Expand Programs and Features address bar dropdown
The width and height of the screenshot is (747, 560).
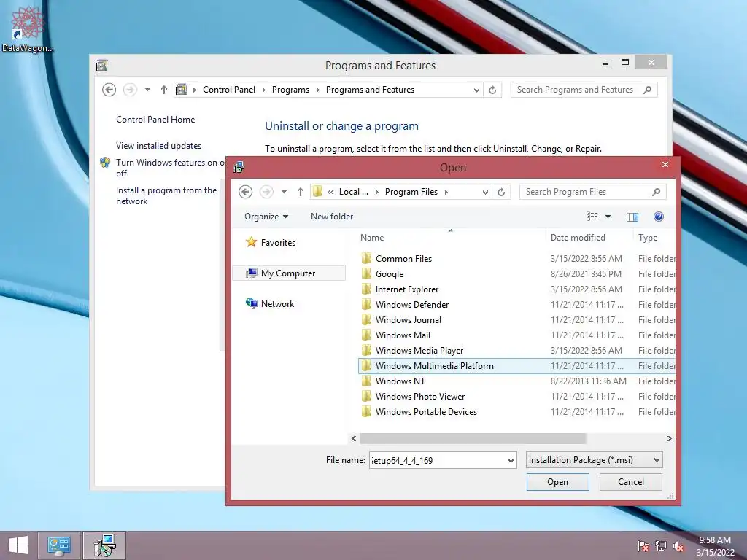point(476,90)
